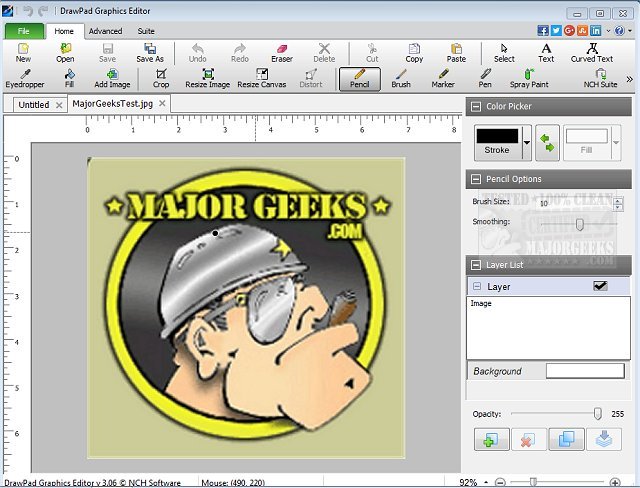This screenshot has width=640, height=488.
Task: Click the black Stroke color swatch
Action: click(497, 136)
